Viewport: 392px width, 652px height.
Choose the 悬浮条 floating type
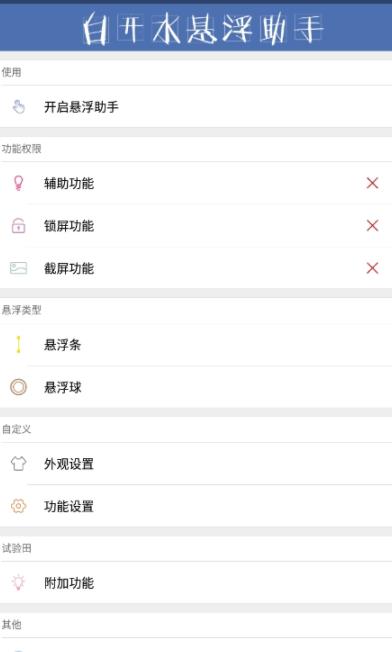point(196,345)
